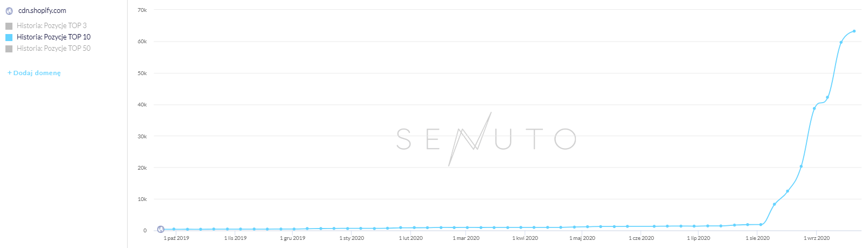Click the 70k y-axis label

click(x=142, y=10)
